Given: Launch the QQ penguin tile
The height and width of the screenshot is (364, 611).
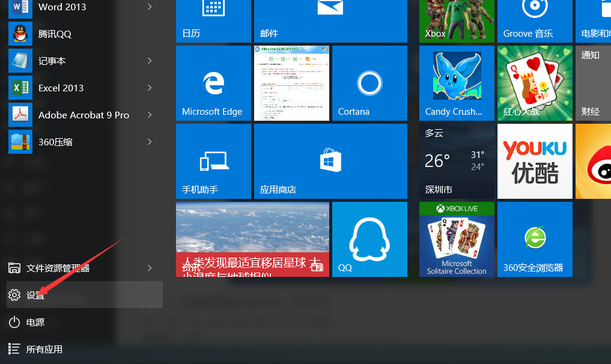Looking at the screenshot, I should 370,239.
